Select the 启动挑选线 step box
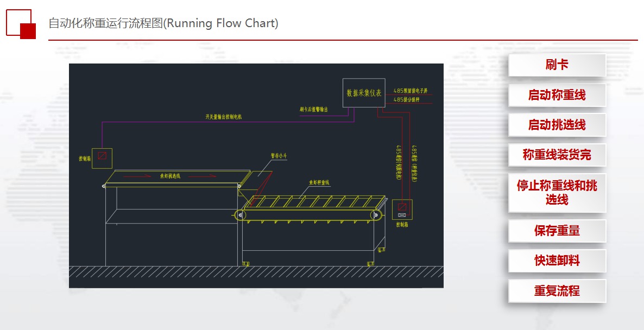Viewport: 644px width, 330px height. click(557, 125)
